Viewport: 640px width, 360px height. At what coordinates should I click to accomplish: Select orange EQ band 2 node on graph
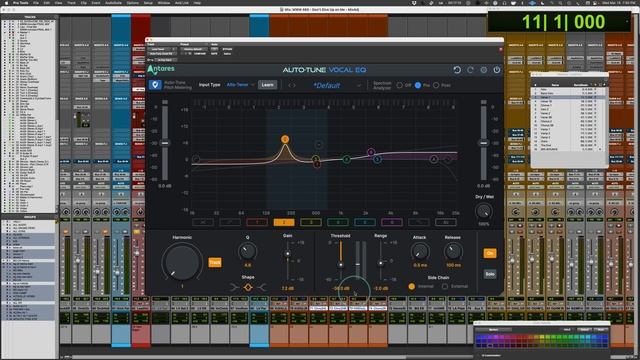pyautogui.click(x=285, y=139)
